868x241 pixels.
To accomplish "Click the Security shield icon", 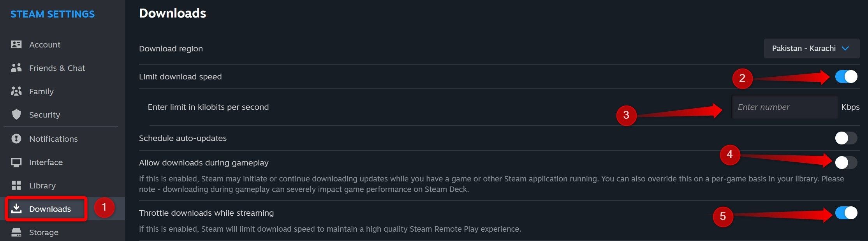I will [x=16, y=114].
